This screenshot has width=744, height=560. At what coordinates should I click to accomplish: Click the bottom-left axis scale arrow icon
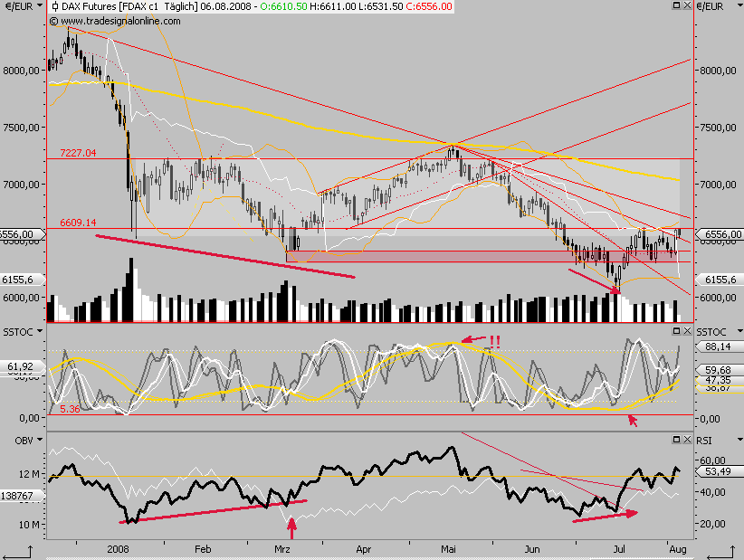pyautogui.click(x=17, y=553)
